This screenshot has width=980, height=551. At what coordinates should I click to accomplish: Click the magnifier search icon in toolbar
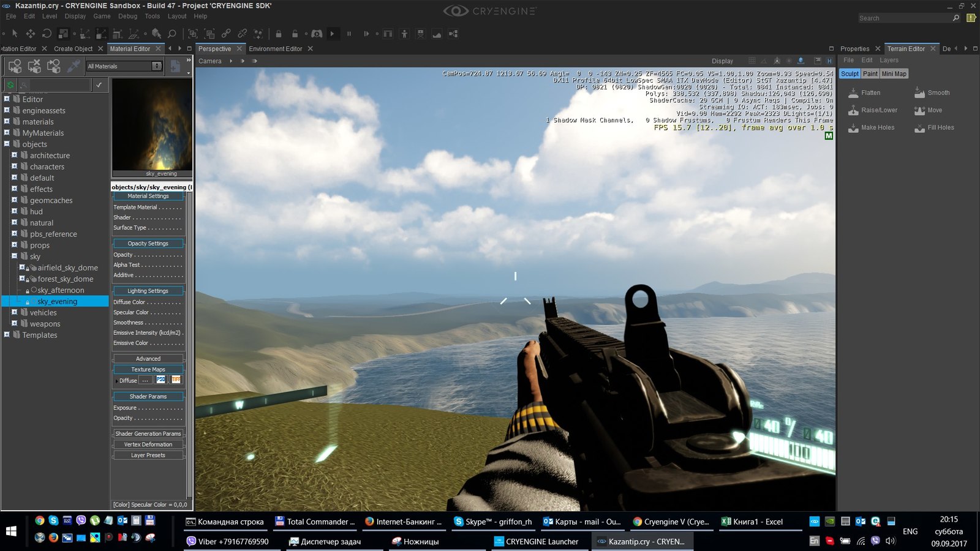pos(172,34)
